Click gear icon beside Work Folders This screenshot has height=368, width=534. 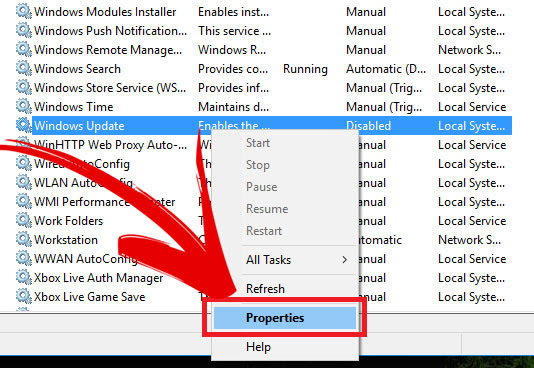(x=23, y=221)
